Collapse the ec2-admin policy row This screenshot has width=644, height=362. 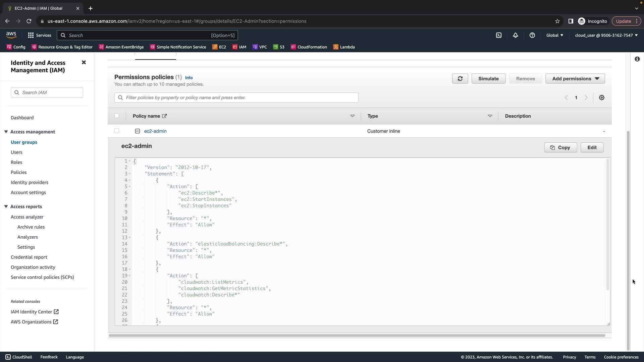tap(138, 131)
